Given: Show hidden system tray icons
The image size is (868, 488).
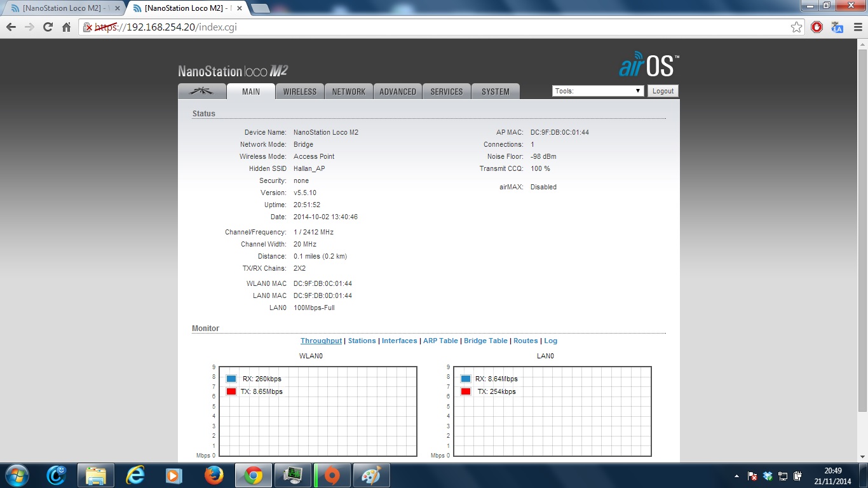Looking at the screenshot, I should [x=736, y=476].
